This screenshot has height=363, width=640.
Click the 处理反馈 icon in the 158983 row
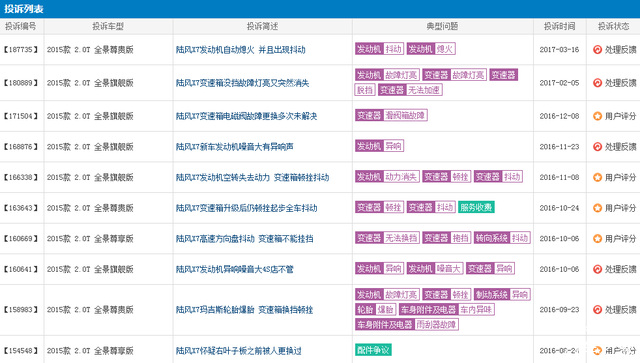(597, 310)
